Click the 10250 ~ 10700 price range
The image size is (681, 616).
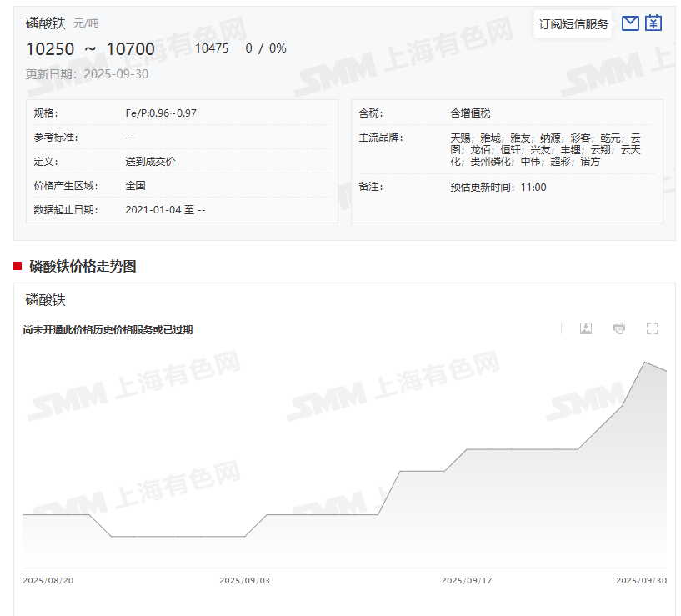tap(90, 49)
